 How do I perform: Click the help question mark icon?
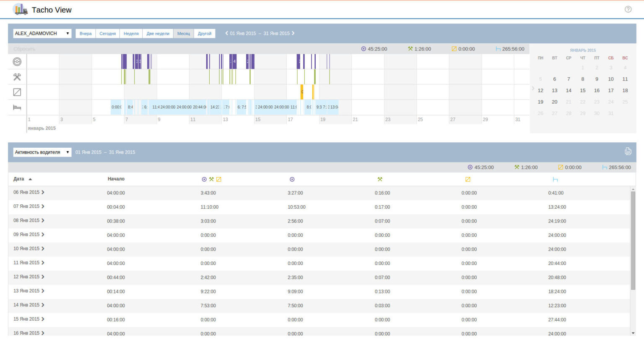pos(628,9)
